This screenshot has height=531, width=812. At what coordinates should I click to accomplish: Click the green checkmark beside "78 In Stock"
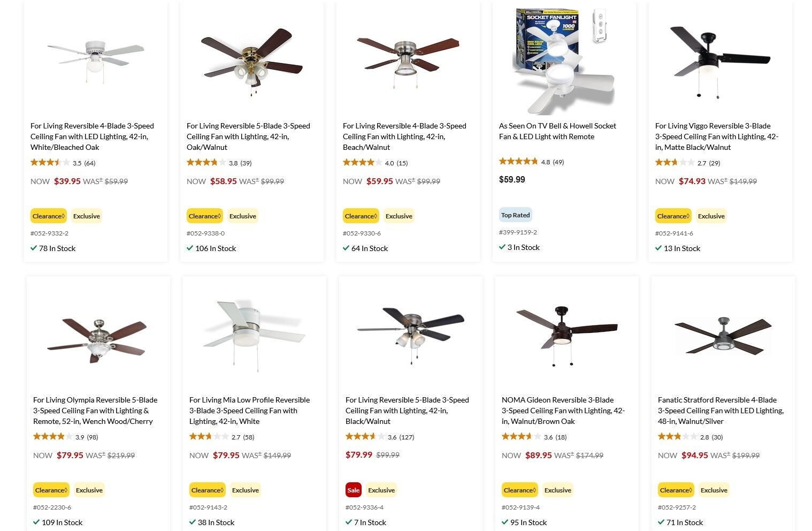34,248
